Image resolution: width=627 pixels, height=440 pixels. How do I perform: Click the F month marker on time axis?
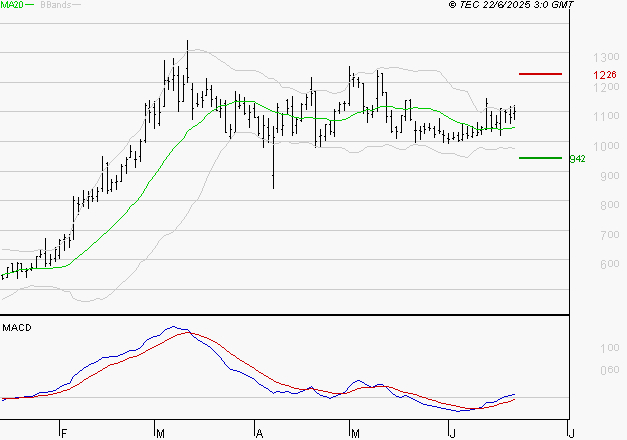(64, 434)
